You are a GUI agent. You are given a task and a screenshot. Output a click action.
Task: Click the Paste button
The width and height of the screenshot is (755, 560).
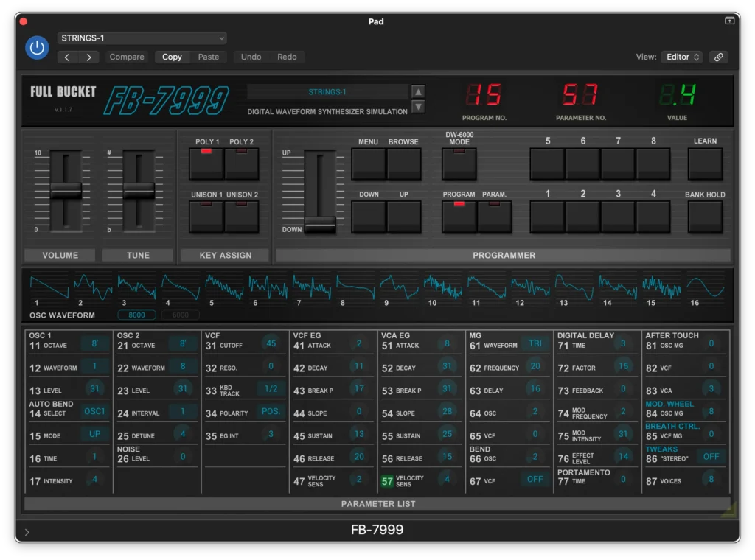click(x=209, y=57)
